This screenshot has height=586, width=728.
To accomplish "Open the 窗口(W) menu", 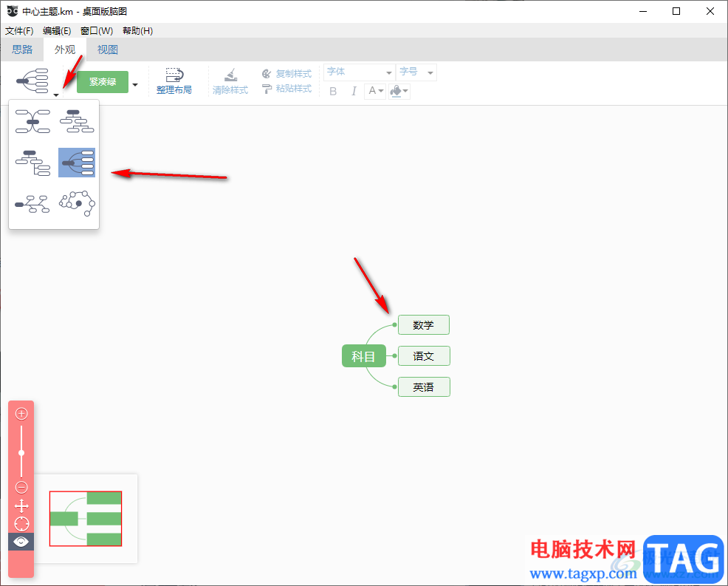I will 97,31.
